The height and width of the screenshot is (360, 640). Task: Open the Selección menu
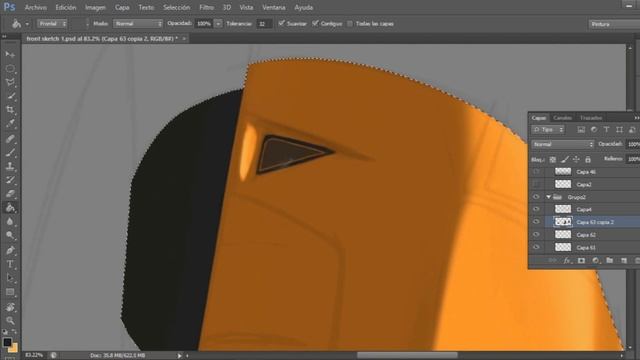pos(176,7)
